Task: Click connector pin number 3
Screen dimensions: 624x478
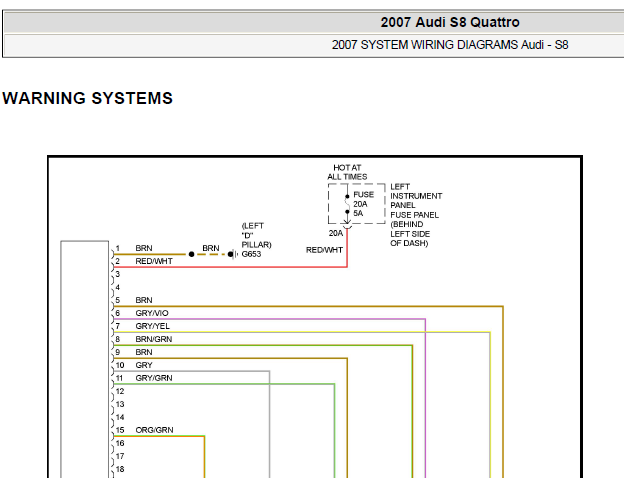Action: [117, 274]
